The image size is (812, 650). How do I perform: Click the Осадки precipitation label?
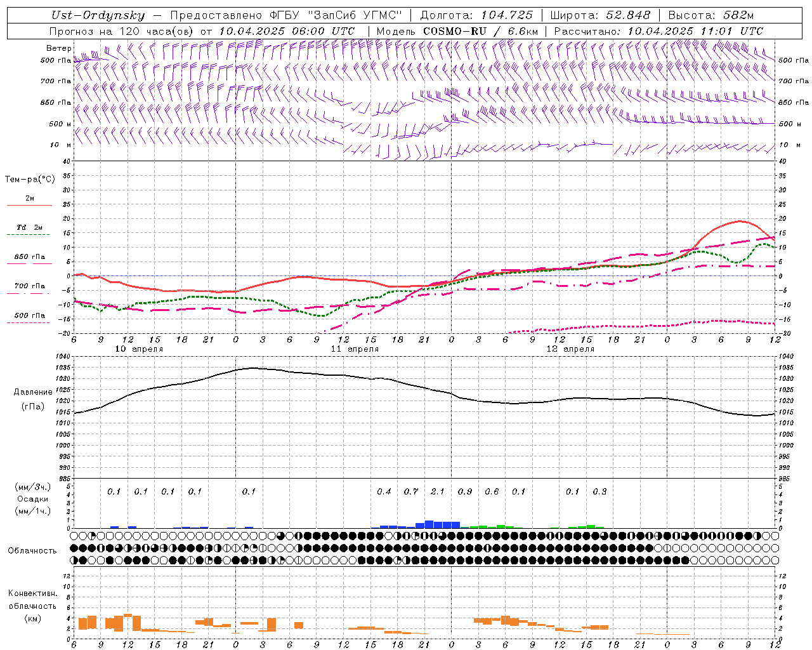click(x=32, y=499)
